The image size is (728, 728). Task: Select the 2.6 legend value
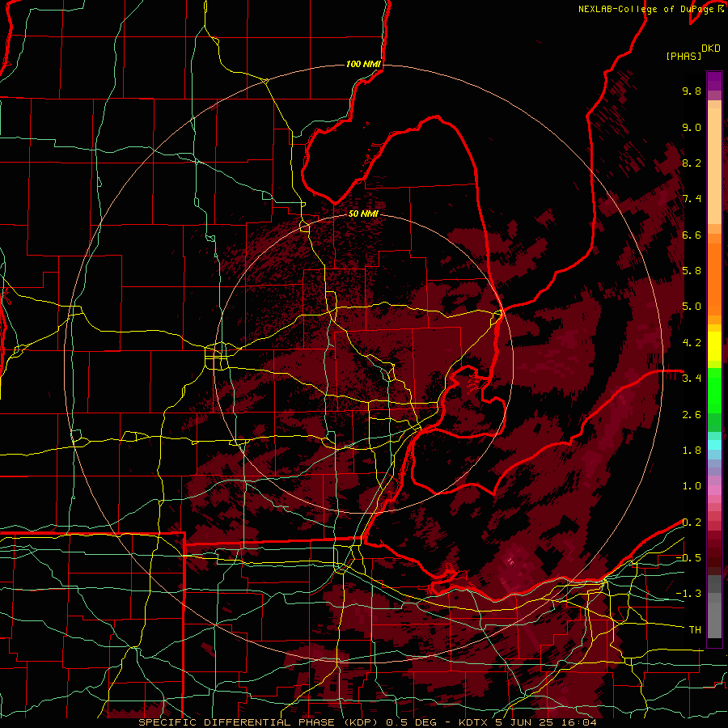[x=692, y=415]
